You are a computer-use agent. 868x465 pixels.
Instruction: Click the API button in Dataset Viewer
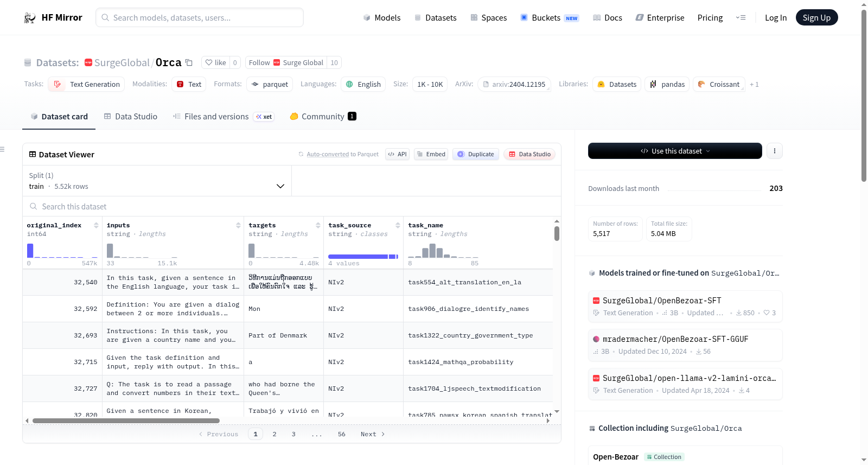pos(397,154)
